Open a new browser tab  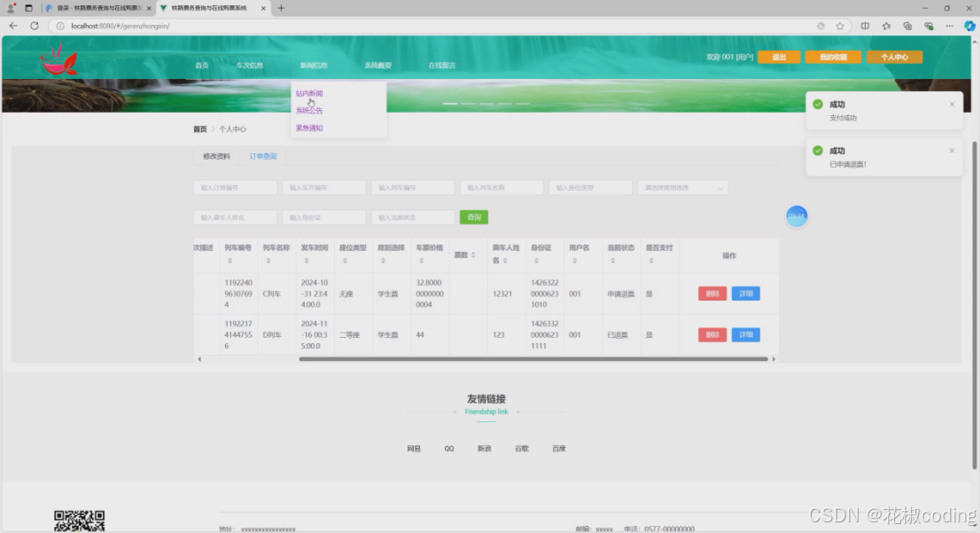point(281,8)
